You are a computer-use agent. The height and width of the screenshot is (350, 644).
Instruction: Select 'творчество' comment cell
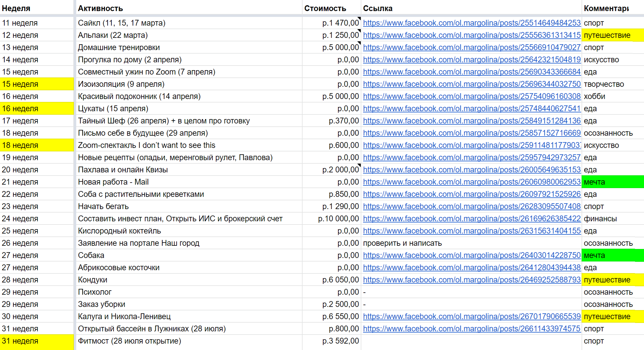tap(613, 84)
